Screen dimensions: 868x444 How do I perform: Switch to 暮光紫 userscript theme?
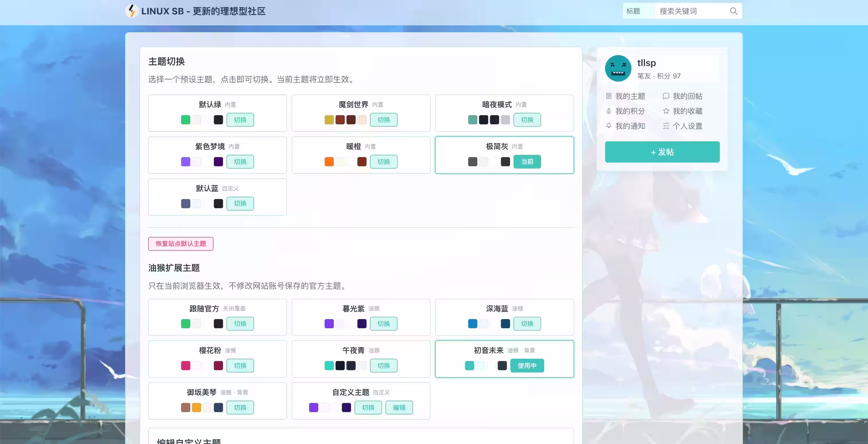coord(383,324)
